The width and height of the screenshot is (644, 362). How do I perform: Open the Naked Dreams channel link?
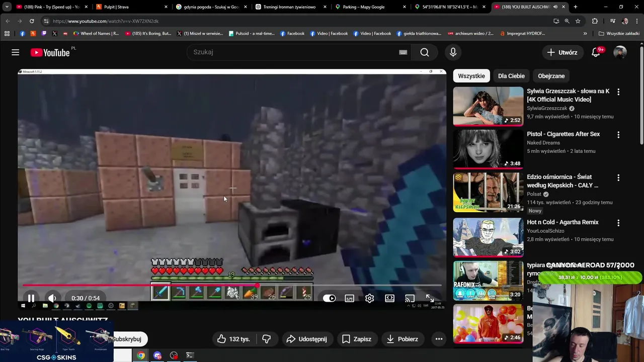[x=543, y=143]
